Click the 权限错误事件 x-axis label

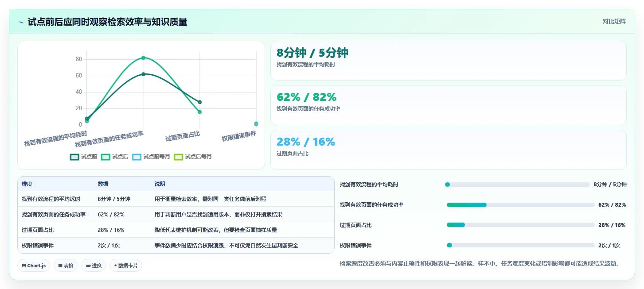(239, 136)
